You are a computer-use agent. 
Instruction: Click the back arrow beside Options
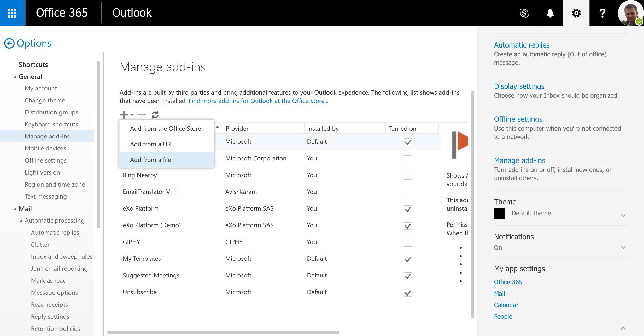coord(9,43)
